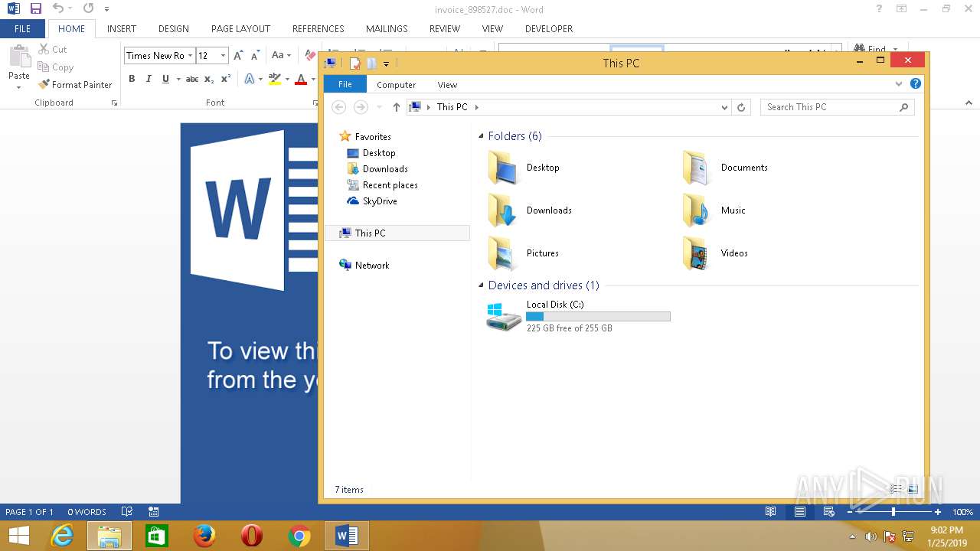
Task: Open Properties icon in Explorer quick access toolbar
Action: pyautogui.click(x=354, y=64)
